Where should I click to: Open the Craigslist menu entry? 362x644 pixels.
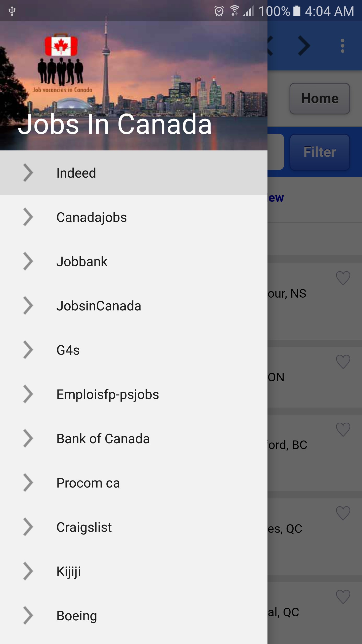84,527
